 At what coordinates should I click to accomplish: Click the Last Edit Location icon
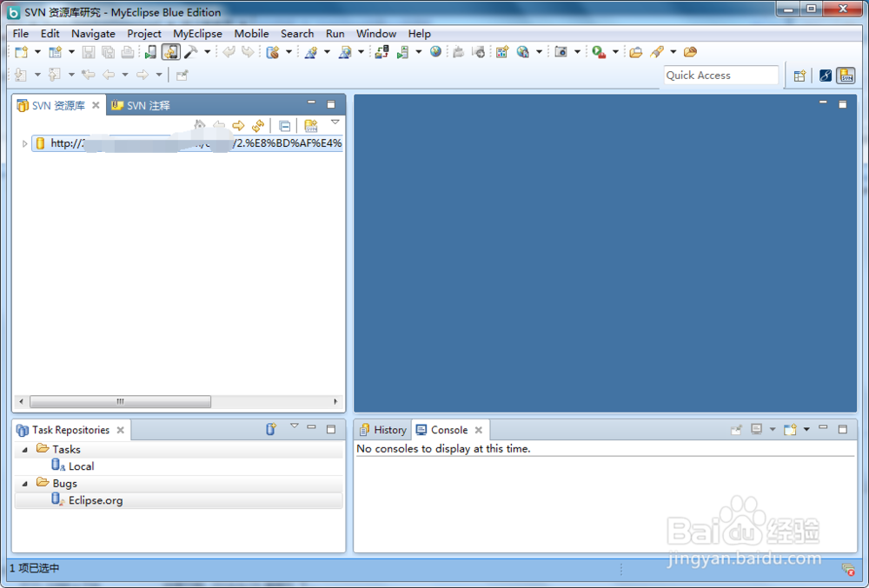88,75
